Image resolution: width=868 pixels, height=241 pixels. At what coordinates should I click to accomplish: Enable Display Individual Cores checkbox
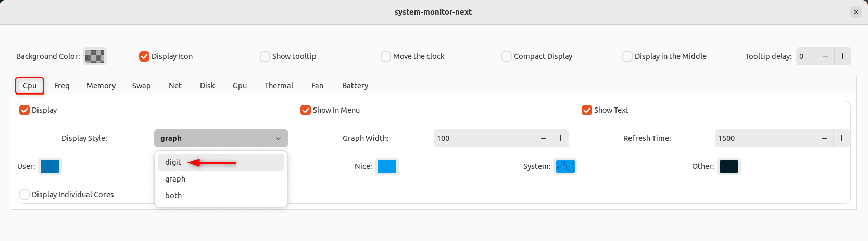(x=24, y=195)
